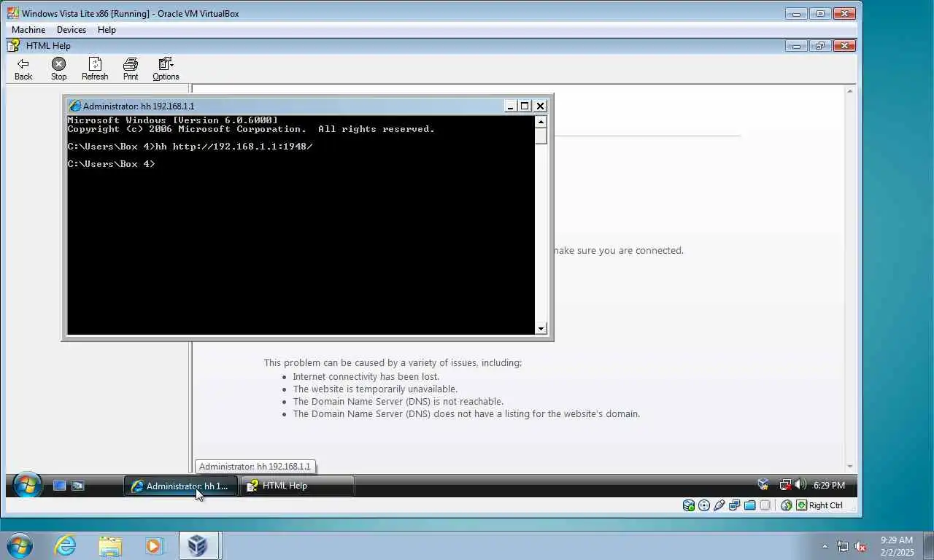
Task: Close the Administrator command prompt window
Action: click(540, 106)
